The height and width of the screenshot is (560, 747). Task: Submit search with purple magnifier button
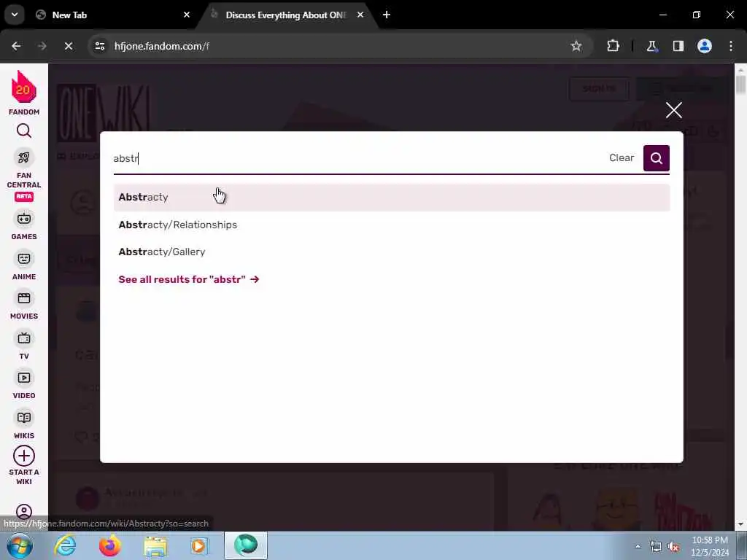(x=656, y=158)
